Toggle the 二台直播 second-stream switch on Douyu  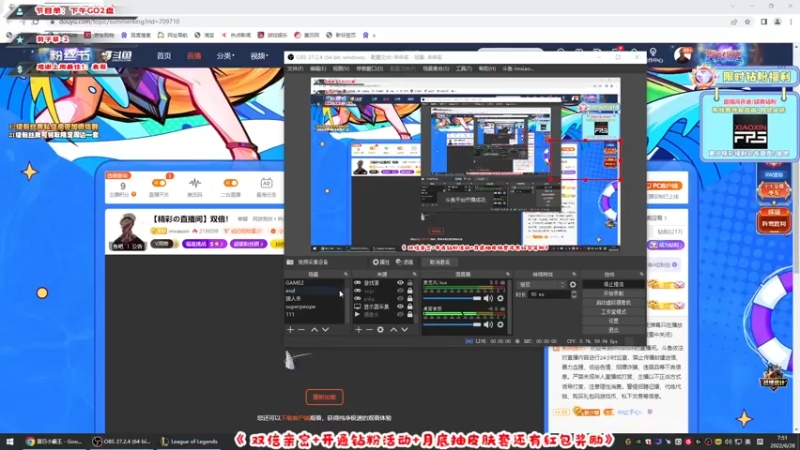tap(231, 183)
